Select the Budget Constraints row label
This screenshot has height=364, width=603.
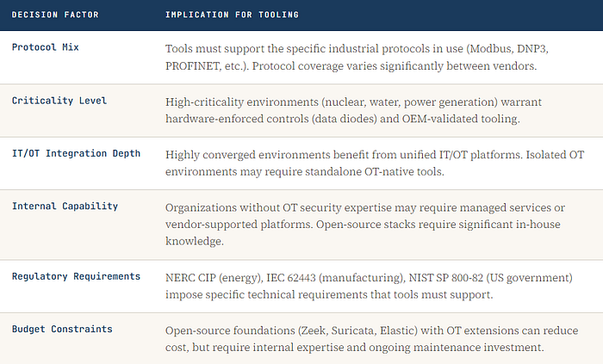tap(62, 329)
